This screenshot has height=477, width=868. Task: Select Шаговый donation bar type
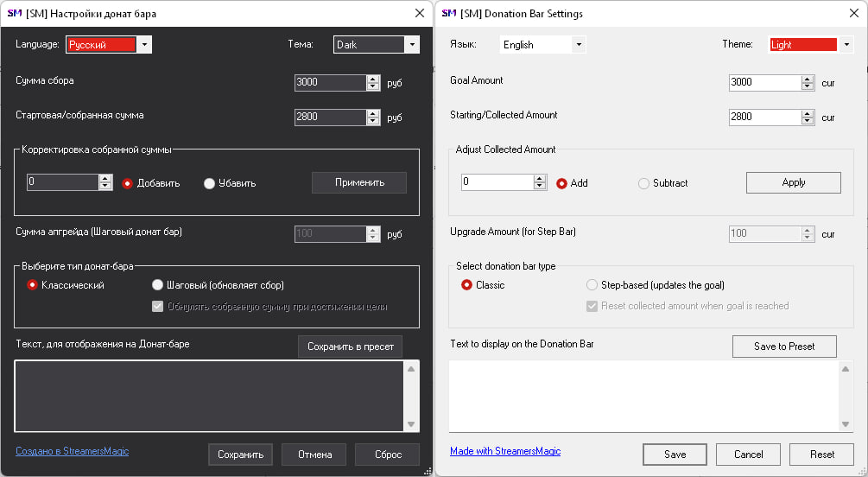pyautogui.click(x=157, y=285)
